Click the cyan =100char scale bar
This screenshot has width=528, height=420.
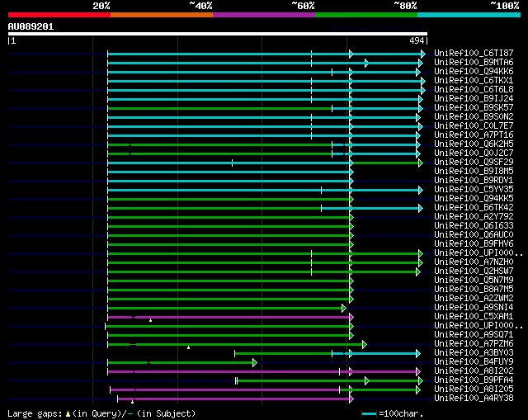tap(369, 413)
